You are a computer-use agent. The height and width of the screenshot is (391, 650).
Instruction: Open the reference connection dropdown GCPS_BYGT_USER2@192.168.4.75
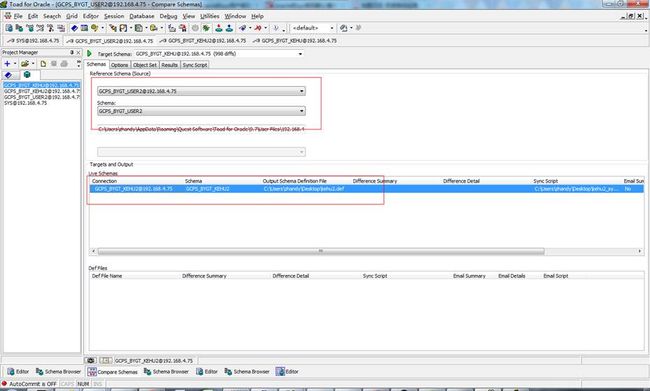201,91
